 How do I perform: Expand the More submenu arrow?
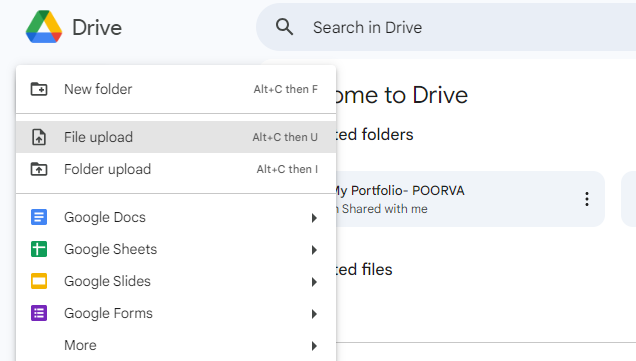coord(314,346)
